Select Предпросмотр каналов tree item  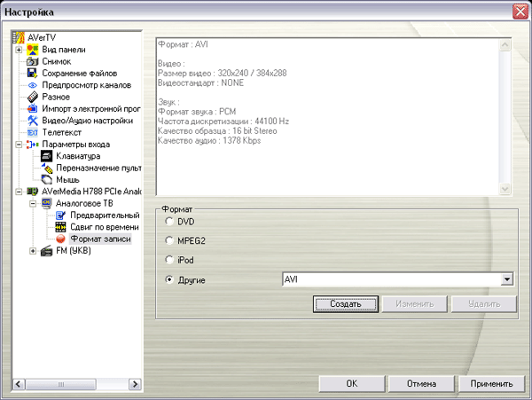[x=87, y=85]
